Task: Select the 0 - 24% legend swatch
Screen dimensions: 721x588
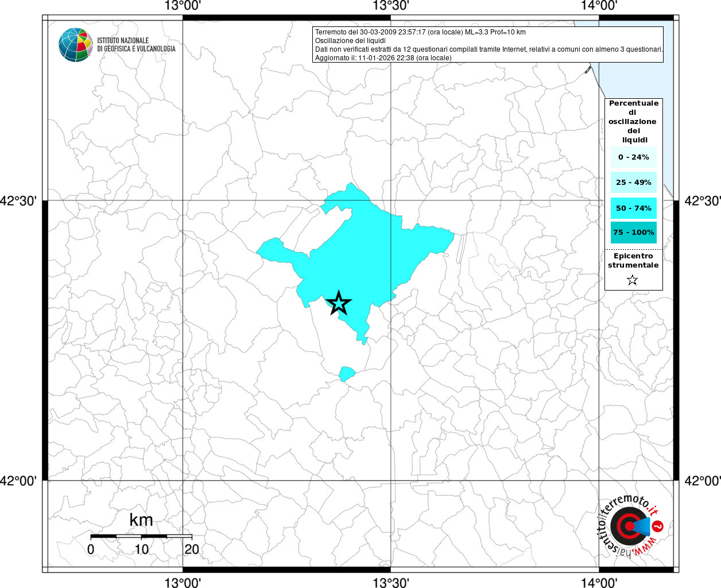Action: click(634, 157)
